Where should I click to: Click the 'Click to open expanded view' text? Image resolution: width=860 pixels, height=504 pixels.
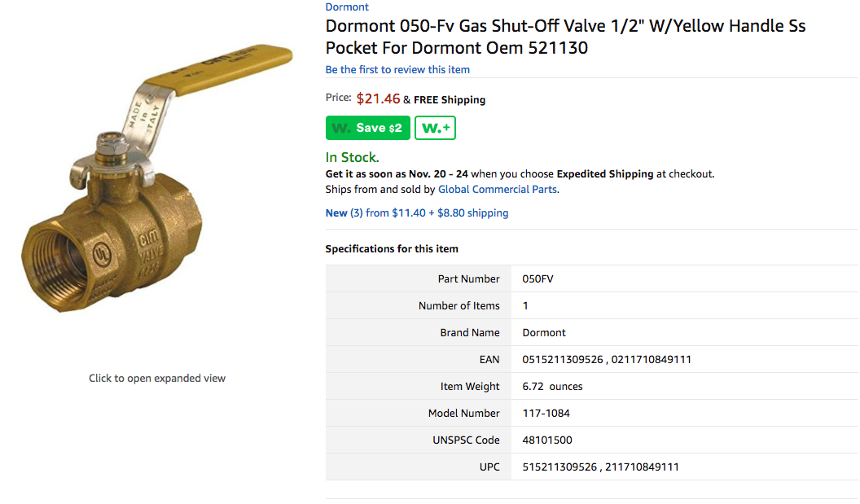[157, 378]
